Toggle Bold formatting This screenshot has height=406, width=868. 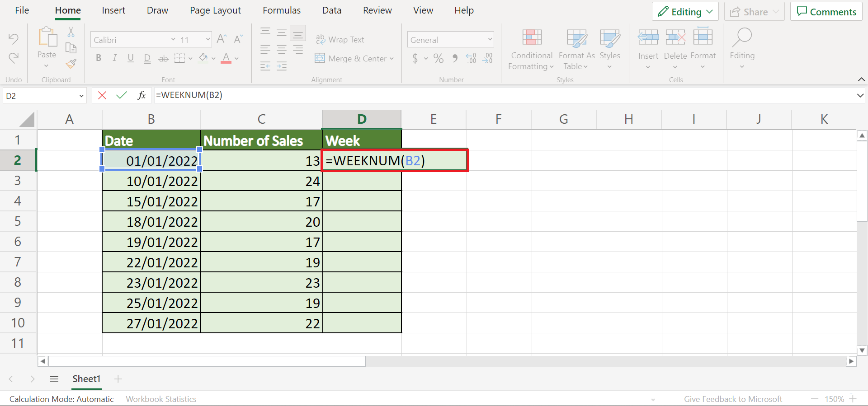click(x=99, y=58)
